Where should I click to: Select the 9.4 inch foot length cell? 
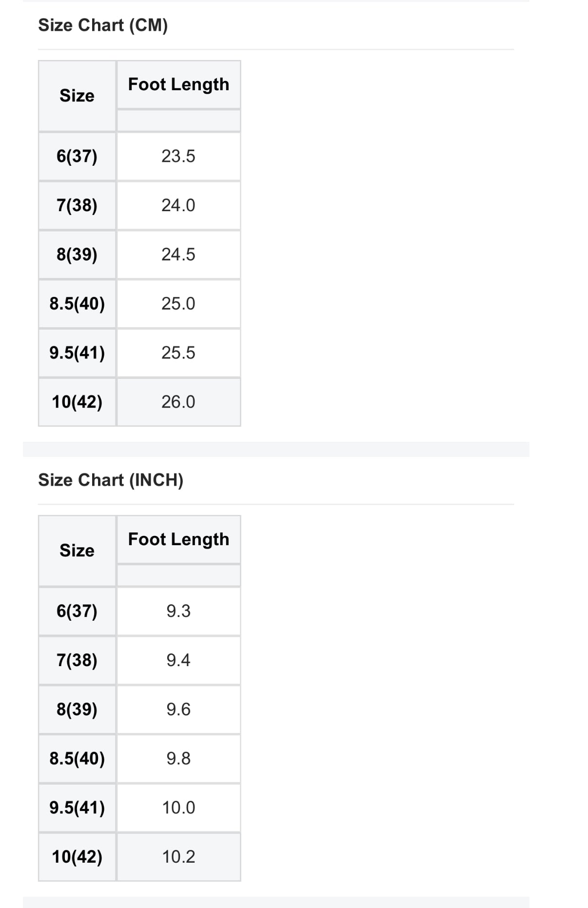coord(178,661)
